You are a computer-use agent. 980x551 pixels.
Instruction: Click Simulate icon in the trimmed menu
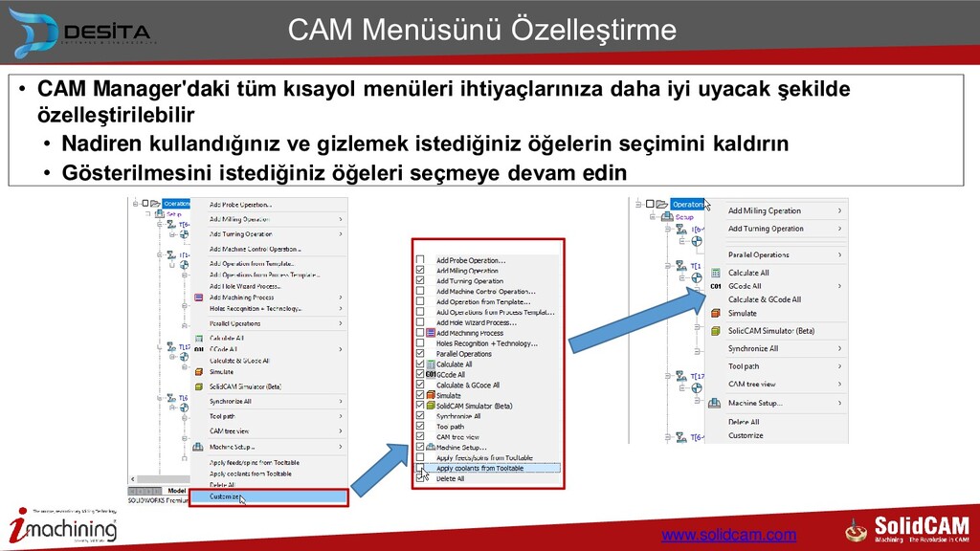click(x=716, y=313)
